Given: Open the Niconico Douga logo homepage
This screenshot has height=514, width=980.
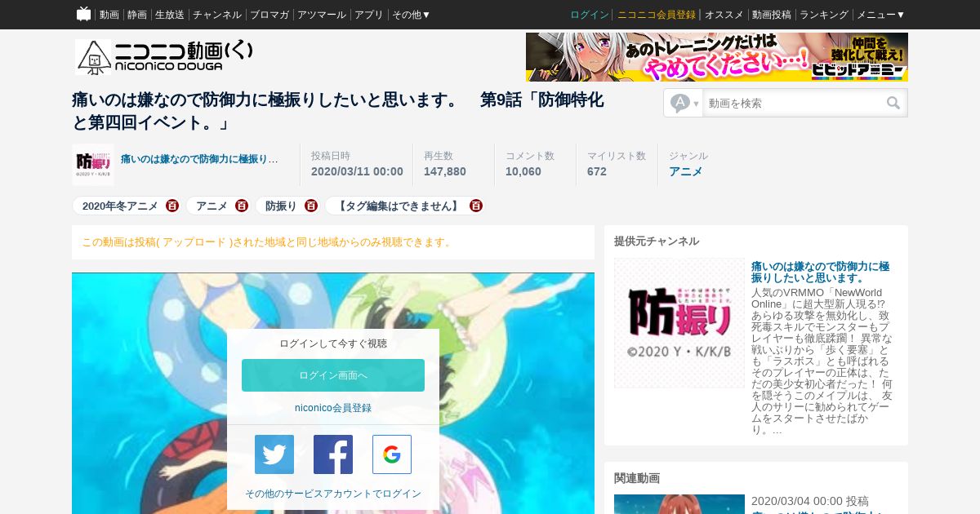Looking at the screenshot, I should point(164,56).
